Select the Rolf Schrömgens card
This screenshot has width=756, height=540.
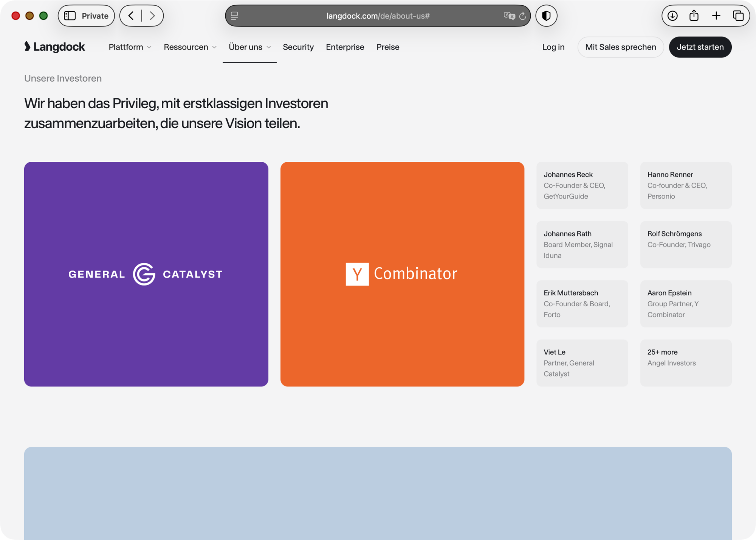pos(686,245)
